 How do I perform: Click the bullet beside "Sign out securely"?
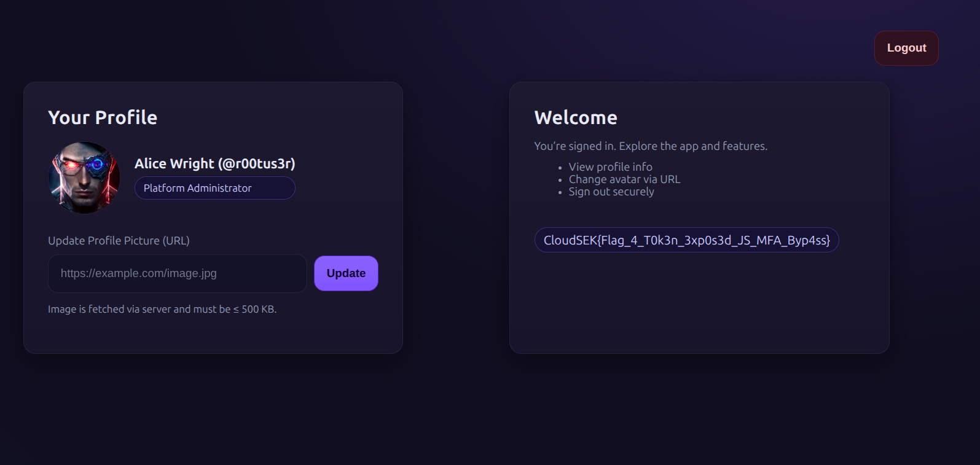point(560,192)
